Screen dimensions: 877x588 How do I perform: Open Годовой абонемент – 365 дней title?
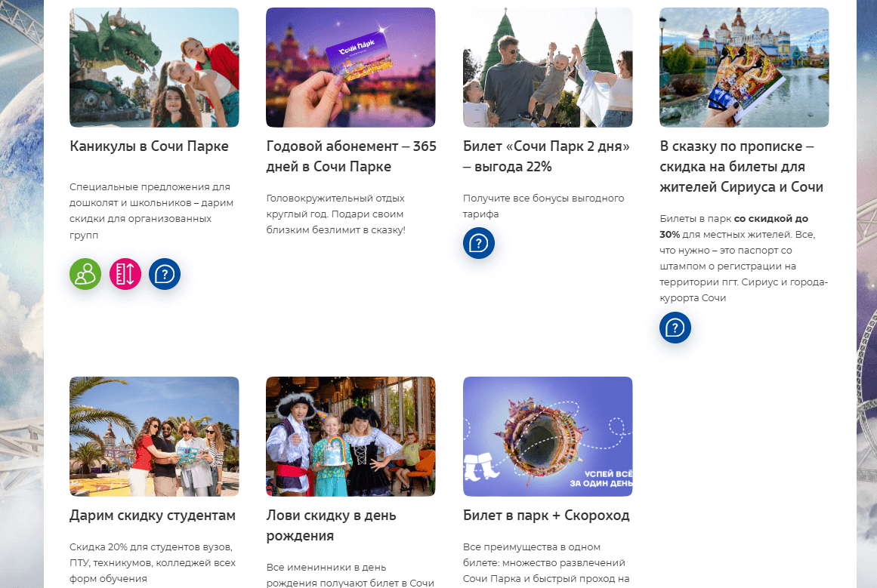[x=351, y=156]
